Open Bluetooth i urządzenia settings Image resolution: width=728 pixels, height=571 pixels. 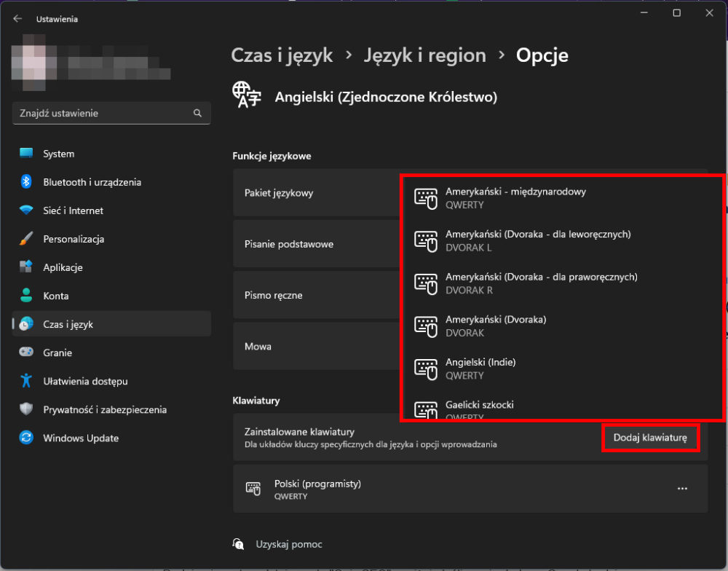(92, 182)
